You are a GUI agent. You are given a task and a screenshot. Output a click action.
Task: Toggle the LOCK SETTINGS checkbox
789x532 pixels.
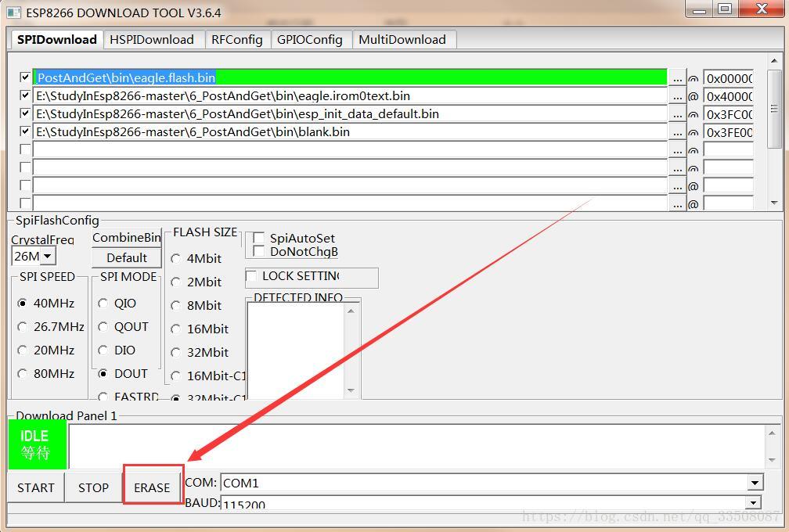coord(251,275)
